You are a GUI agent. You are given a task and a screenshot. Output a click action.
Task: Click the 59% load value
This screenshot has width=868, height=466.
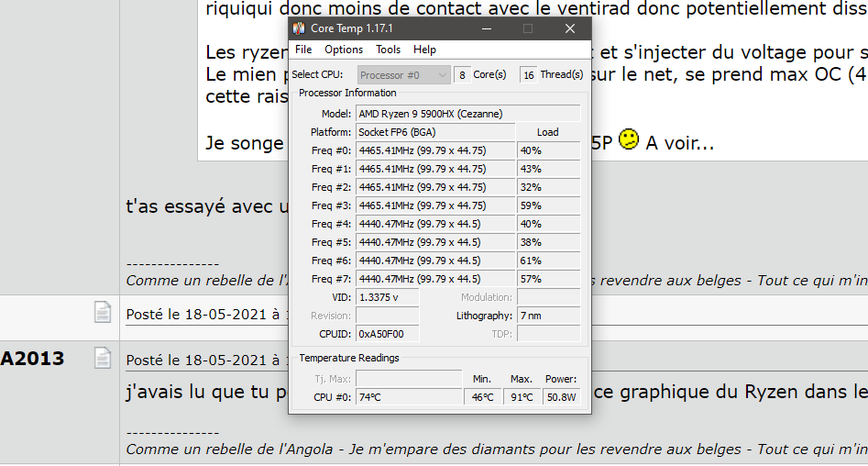tap(549, 205)
